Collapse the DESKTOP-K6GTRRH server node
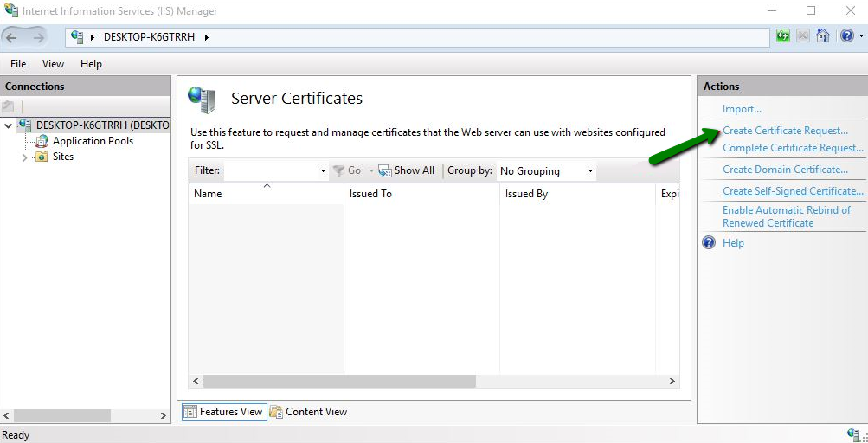Screen dimensions: 868x443 pyautogui.click(x=9, y=126)
